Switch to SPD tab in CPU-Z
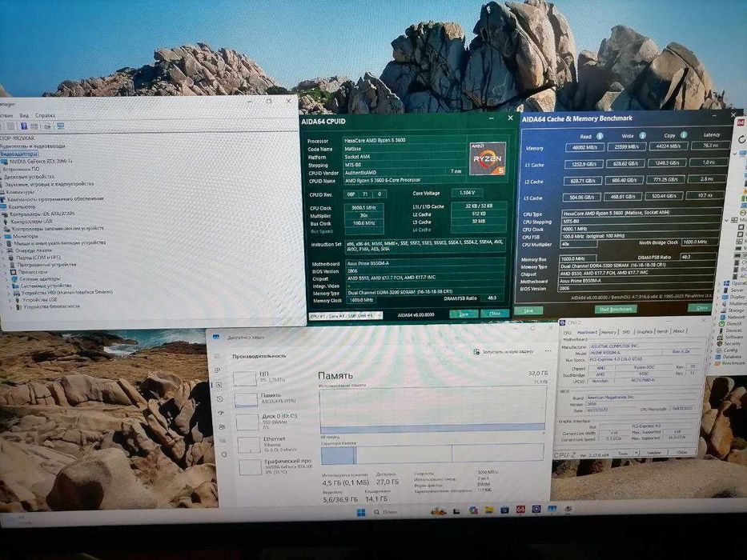 tap(626, 332)
